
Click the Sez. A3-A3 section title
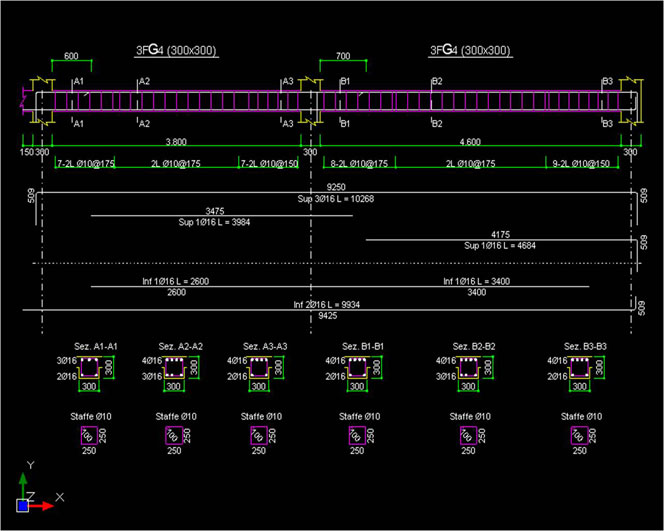[265, 346]
